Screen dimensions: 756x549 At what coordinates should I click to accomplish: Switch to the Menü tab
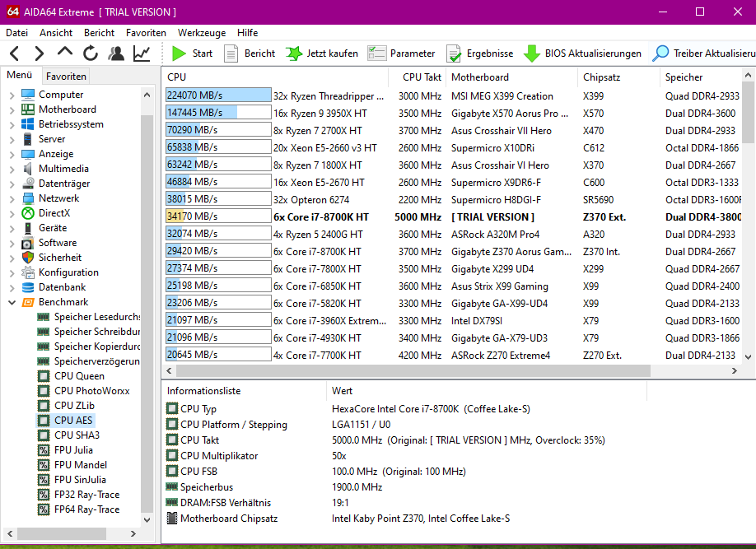coord(19,75)
